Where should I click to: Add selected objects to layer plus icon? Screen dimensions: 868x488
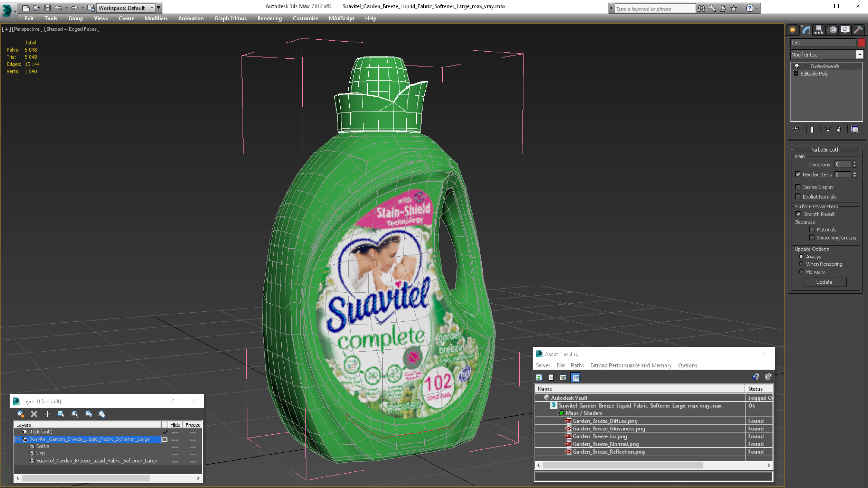click(x=48, y=414)
